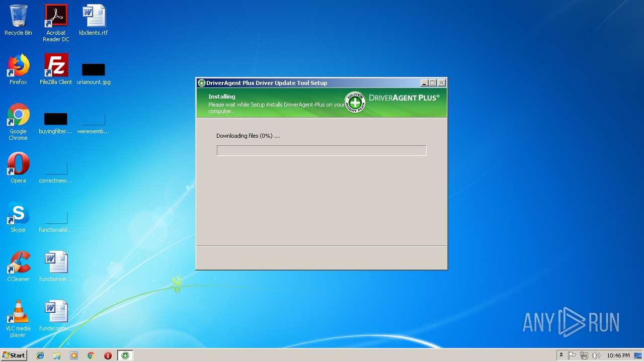The image size is (644, 362).
Task: Open the Recycle Bin desktop icon
Action: [18, 20]
